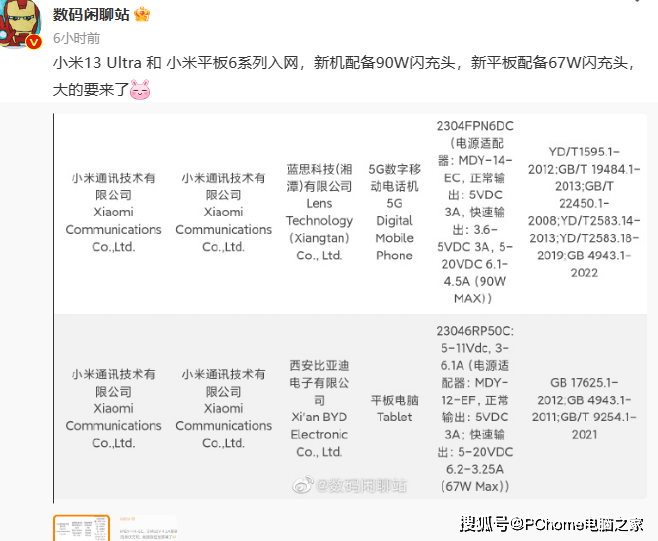Select the Xi'an BYD Electronic cell
Image resolution: width=658 pixels, height=541 pixels.
[x=319, y=408]
